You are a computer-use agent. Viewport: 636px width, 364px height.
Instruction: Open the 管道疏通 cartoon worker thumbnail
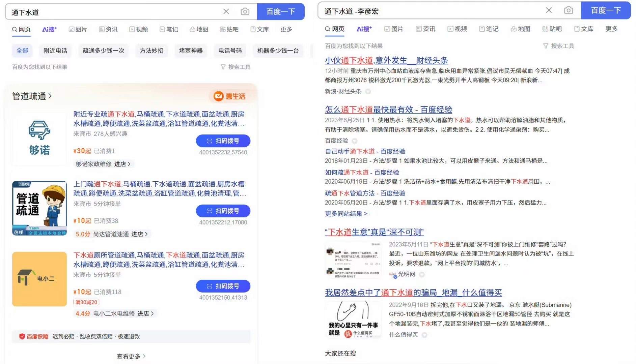[39, 208]
